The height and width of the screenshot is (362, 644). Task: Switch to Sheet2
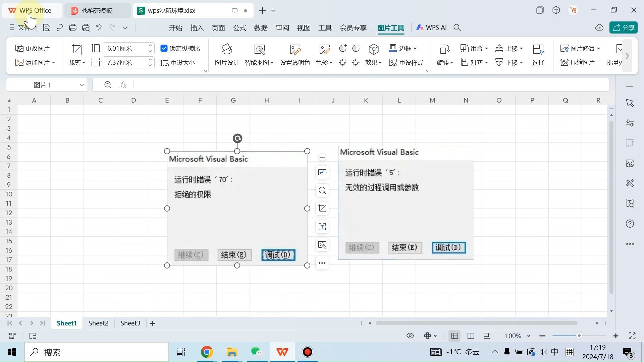[x=98, y=323]
